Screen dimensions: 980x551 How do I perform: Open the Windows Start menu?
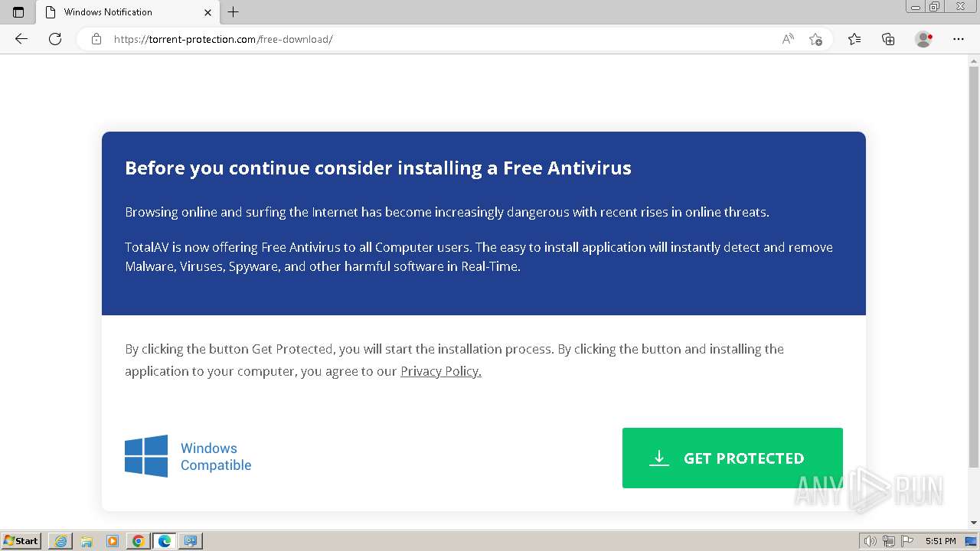(21, 541)
